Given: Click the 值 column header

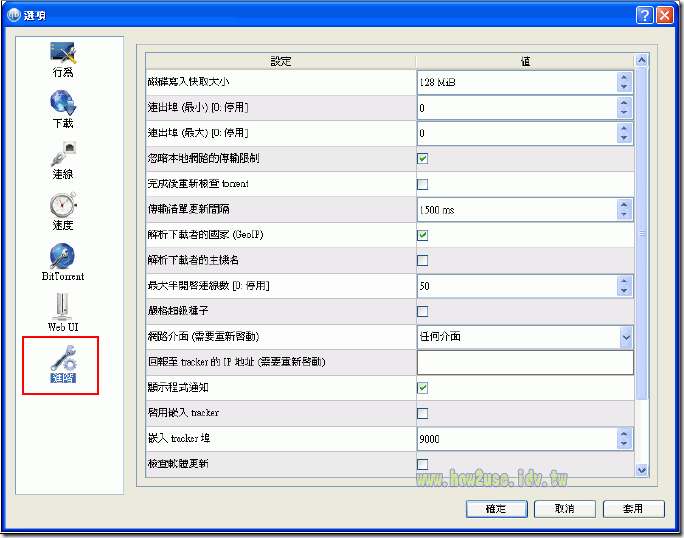Looking at the screenshot, I should coord(525,61).
